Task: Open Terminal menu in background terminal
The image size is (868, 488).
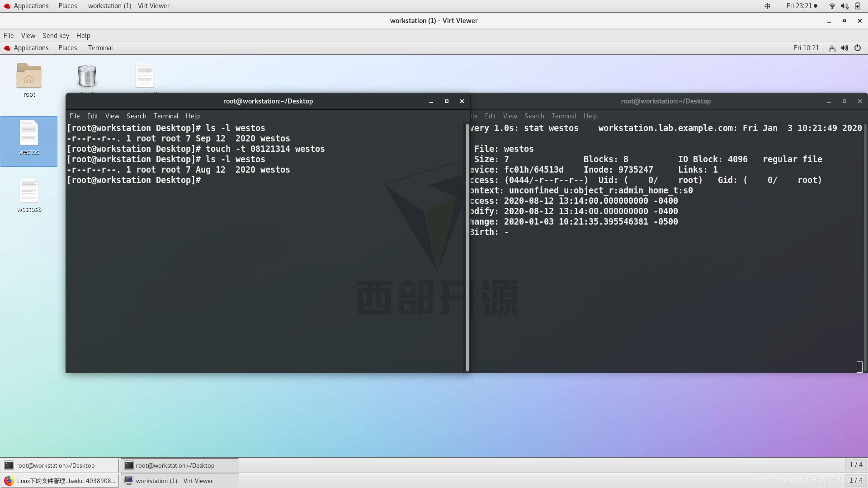Action: [564, 116]
